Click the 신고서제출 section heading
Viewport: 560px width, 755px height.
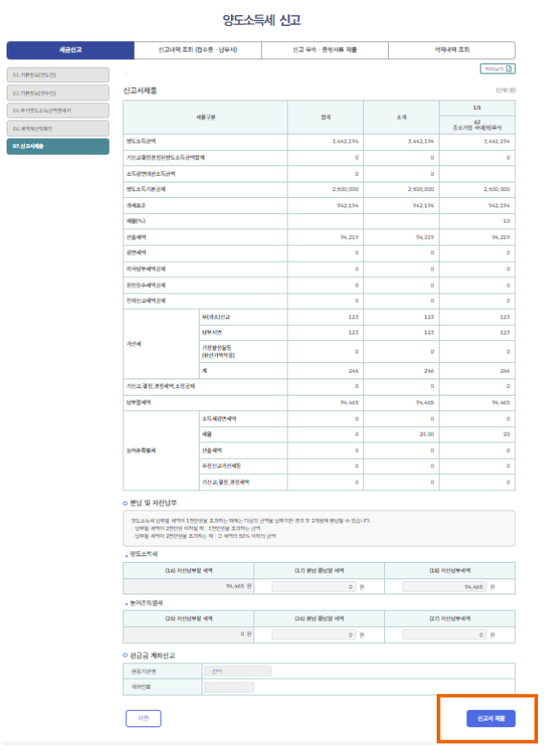pyautogui.click(x=140, y=91)
